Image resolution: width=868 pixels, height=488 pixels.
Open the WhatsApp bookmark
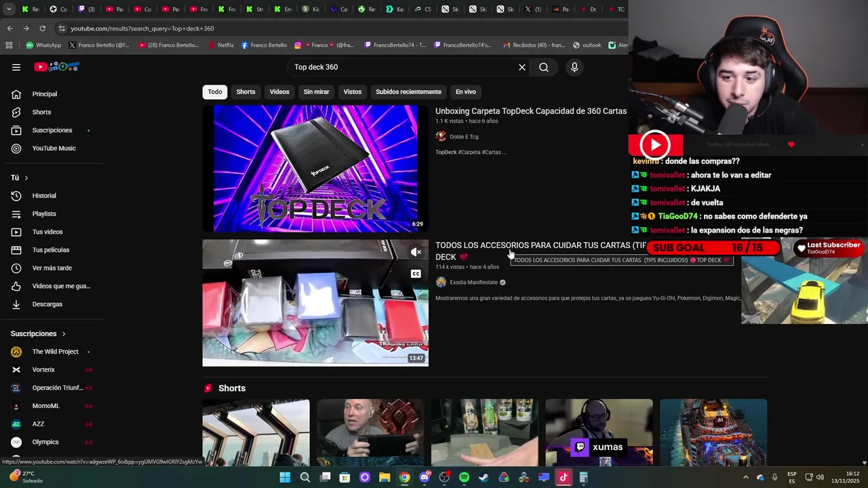(x=43, y=45)
